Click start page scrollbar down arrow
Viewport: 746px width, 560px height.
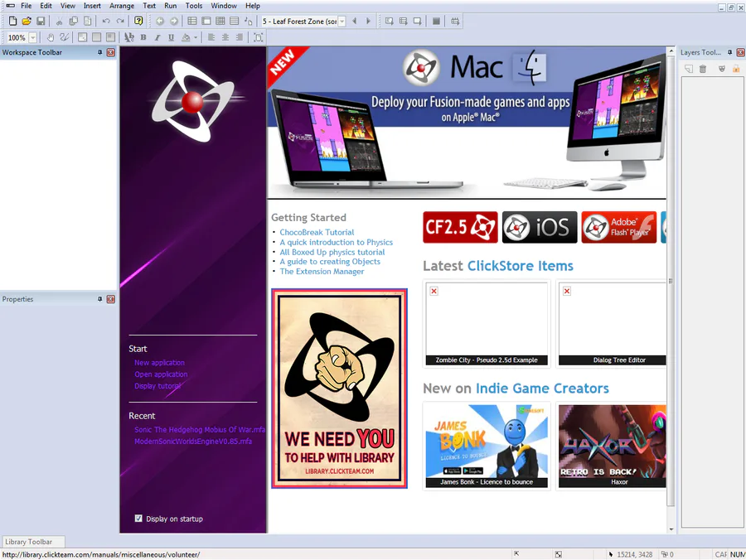(x=671, y=529)
